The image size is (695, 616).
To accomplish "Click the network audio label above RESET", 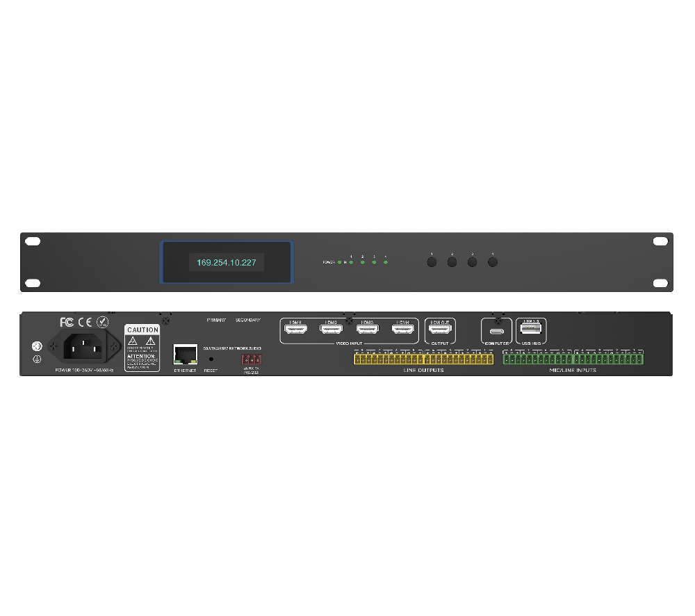I will (x=232, y=348).
